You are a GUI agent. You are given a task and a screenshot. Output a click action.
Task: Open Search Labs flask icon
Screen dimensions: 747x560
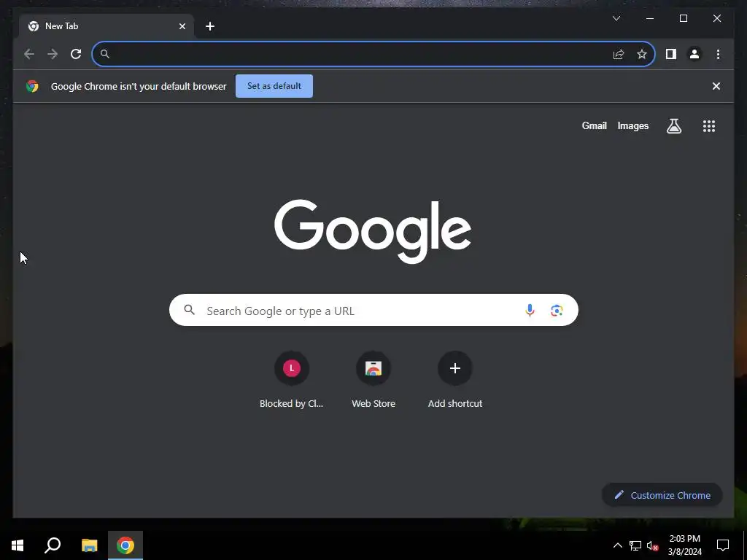click(x=673, y=126)
